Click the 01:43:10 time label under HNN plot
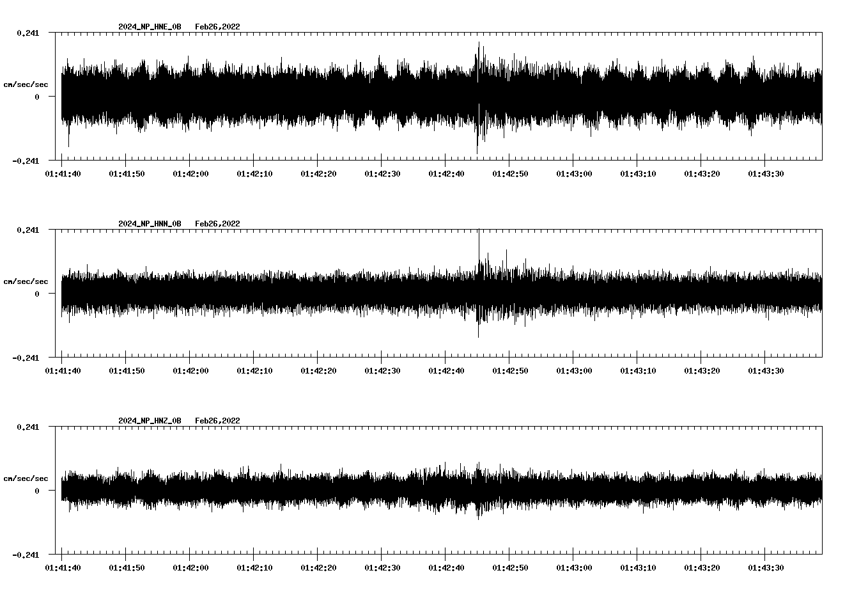The image size is (868, 591). 638,371
